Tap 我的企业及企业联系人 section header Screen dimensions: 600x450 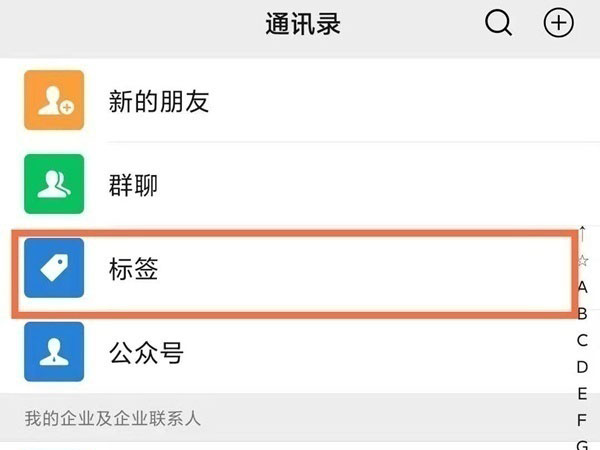point(113,418)
